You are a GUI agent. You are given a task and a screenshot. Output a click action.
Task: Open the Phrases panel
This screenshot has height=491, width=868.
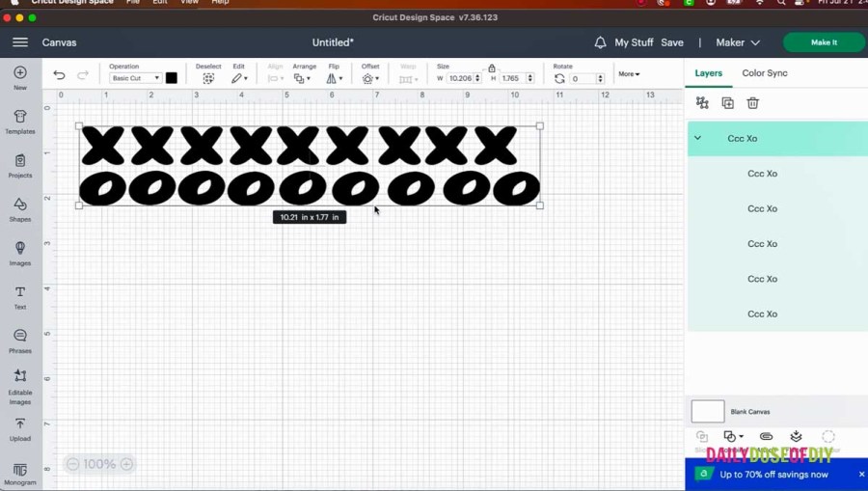[x=20, y=341]
